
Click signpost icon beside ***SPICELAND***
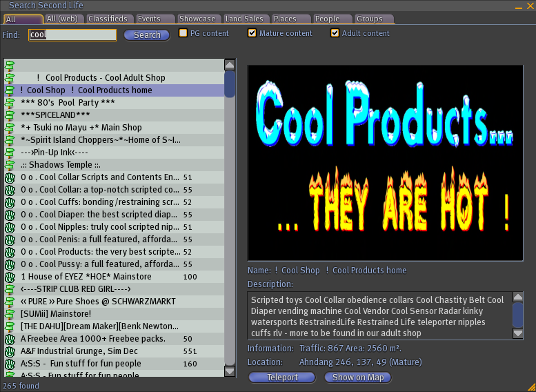point(10,115)
